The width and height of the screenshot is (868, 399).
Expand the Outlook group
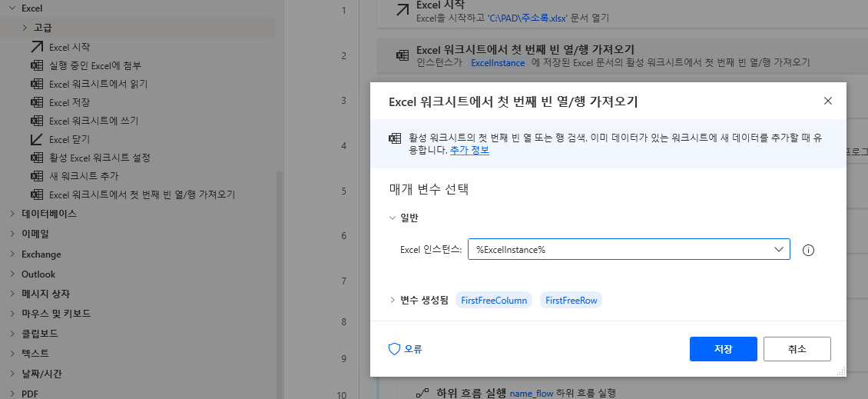12,274
